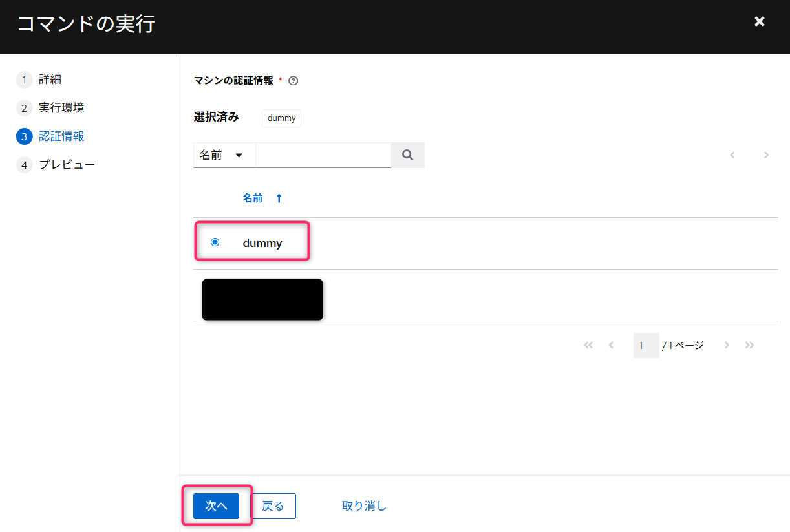Go to step 2 実行環境

point(50,108)
